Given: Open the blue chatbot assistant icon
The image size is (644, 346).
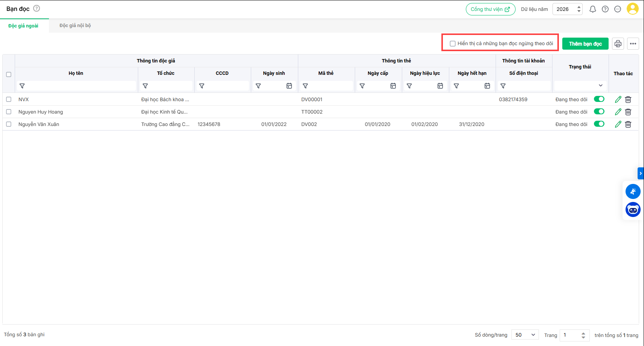Looking at the screenshot, I should (x=633, y=209).
